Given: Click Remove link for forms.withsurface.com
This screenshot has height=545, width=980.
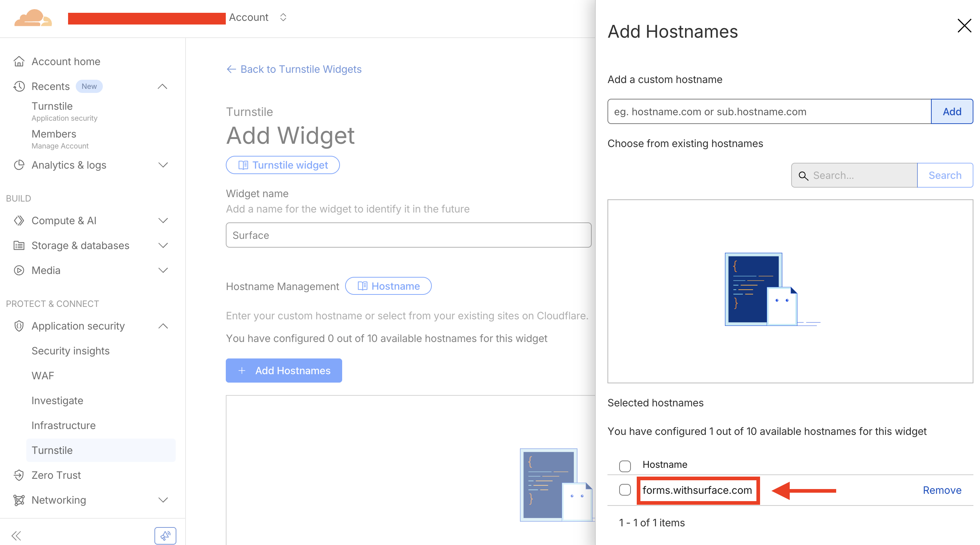Looking at the screenshot, I should coord(942,490).
